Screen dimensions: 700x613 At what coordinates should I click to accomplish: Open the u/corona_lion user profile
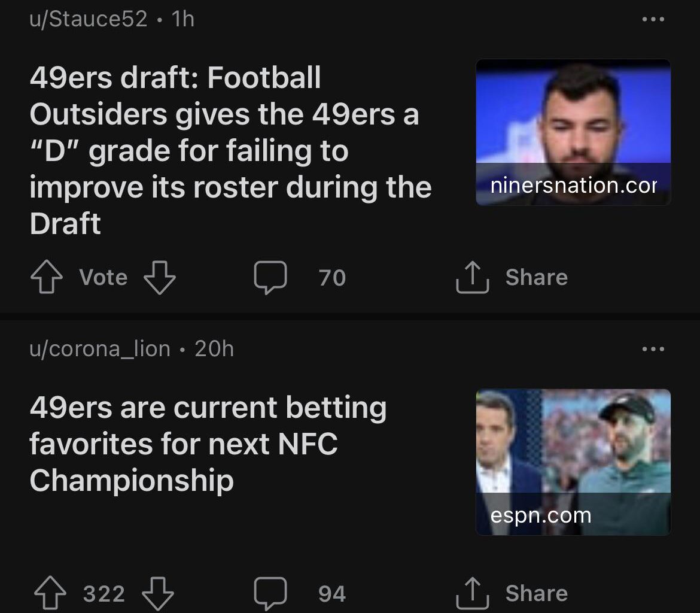[100, 348]
